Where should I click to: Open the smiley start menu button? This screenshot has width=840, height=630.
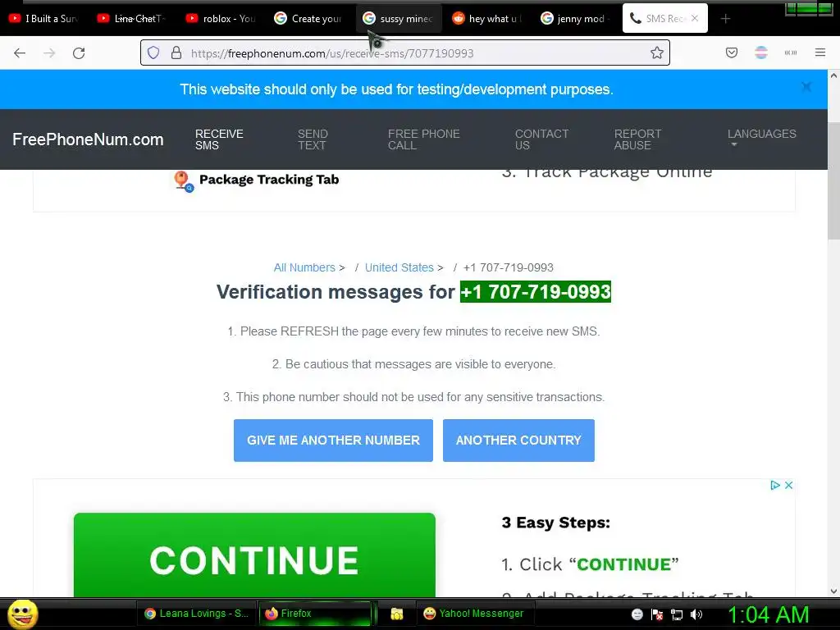coord(22,614)
